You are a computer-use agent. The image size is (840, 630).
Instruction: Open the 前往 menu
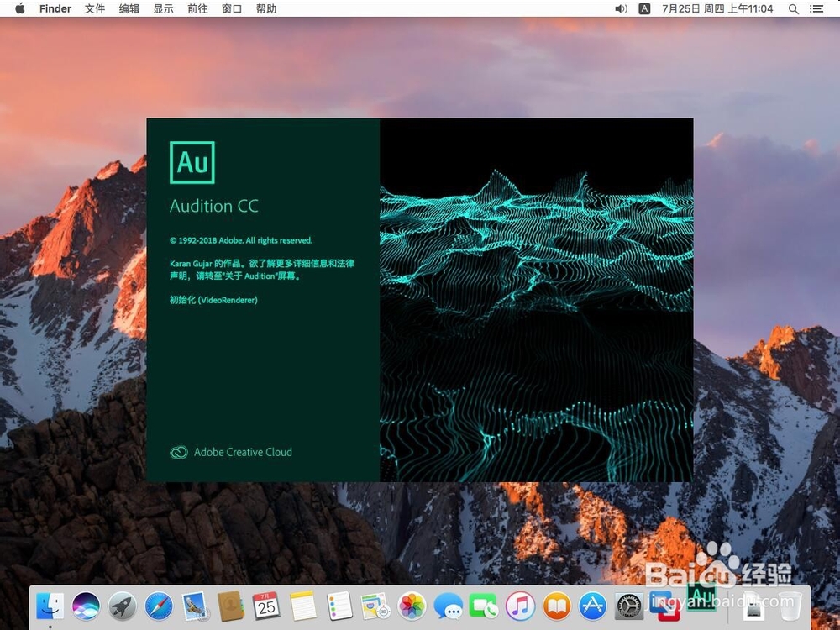pyautogui.click(x=197, y=8)
